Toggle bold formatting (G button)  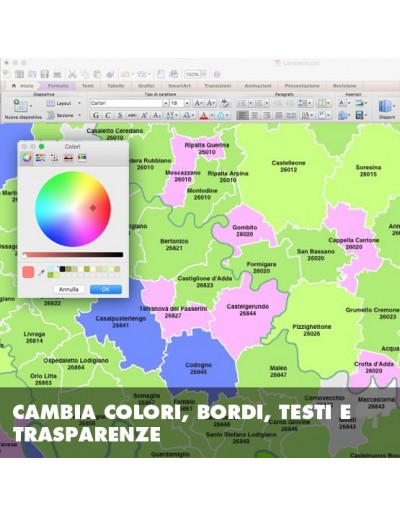pos(96,115)
